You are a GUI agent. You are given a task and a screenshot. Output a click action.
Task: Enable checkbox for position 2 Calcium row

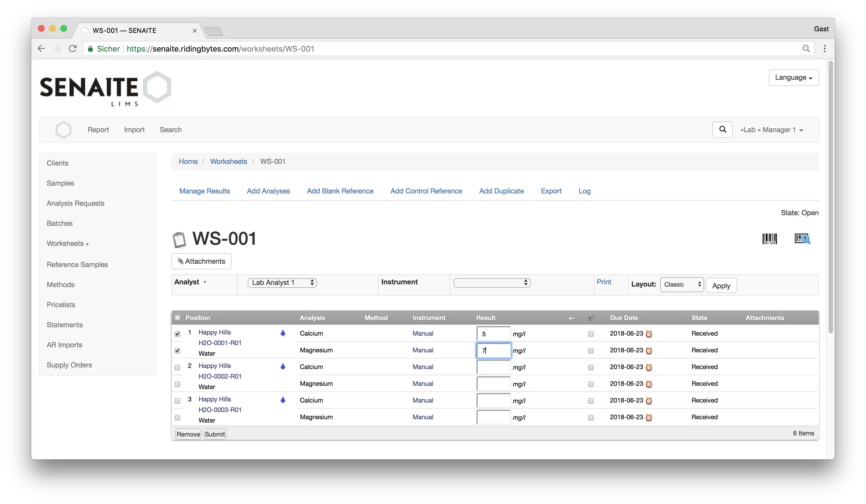click(x=177, y=367)
